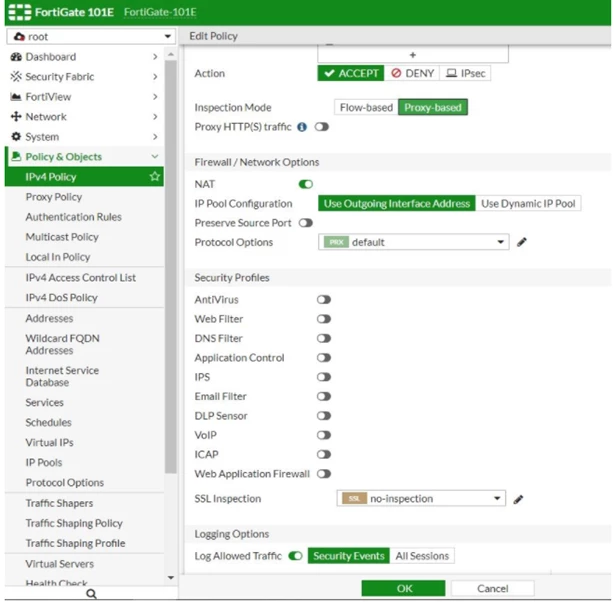Click the Security Fabric icon
614x602 pixels.
tap(16, 76)
